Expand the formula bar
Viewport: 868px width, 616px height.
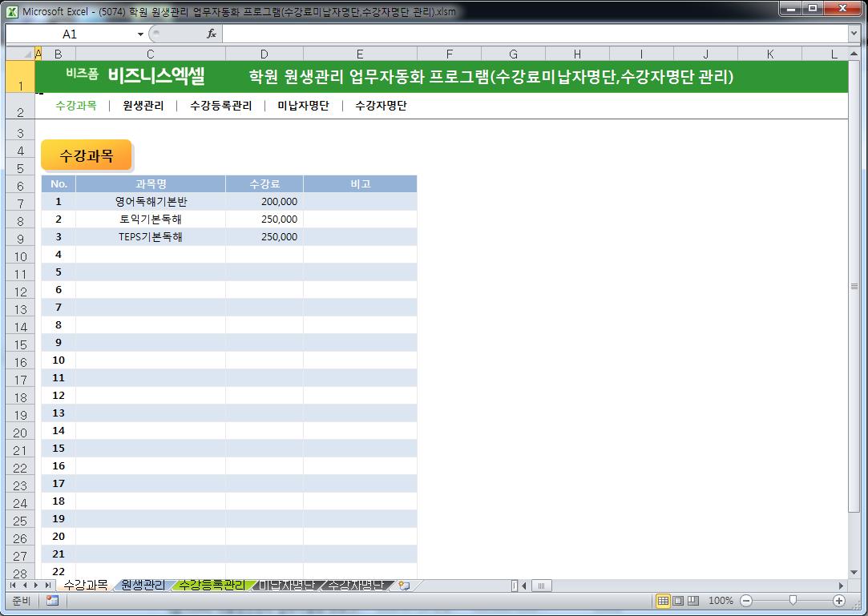854,34
